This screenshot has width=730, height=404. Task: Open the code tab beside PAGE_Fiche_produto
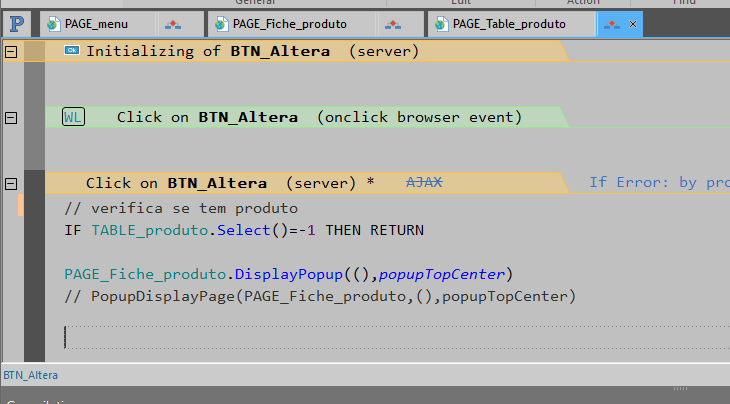393,24
